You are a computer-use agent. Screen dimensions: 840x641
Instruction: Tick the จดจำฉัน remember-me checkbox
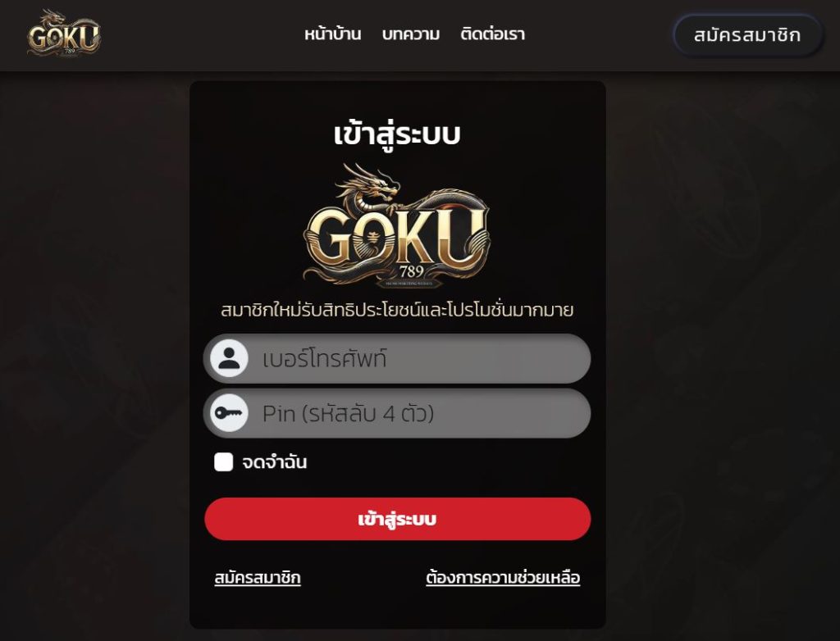[x=223, y=461]
